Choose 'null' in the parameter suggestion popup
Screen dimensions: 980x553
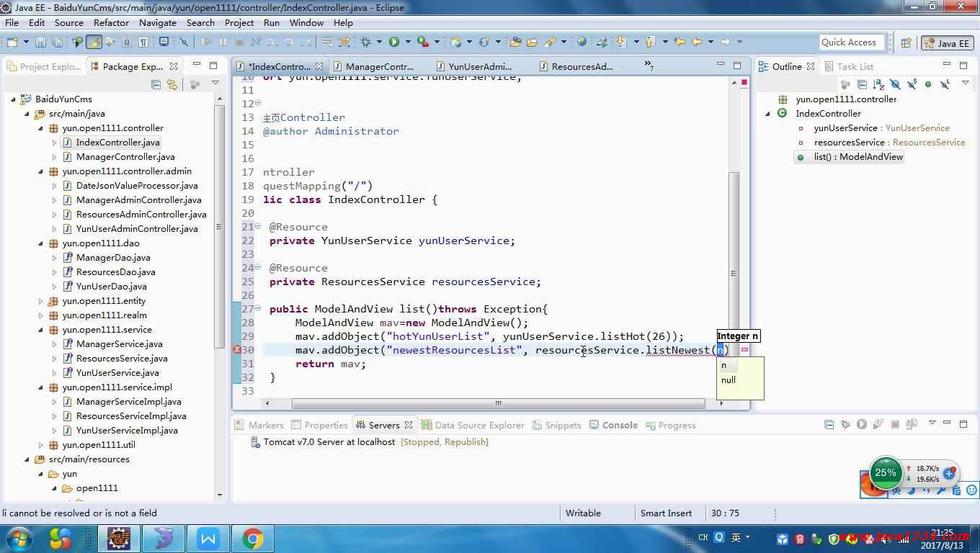729,379
